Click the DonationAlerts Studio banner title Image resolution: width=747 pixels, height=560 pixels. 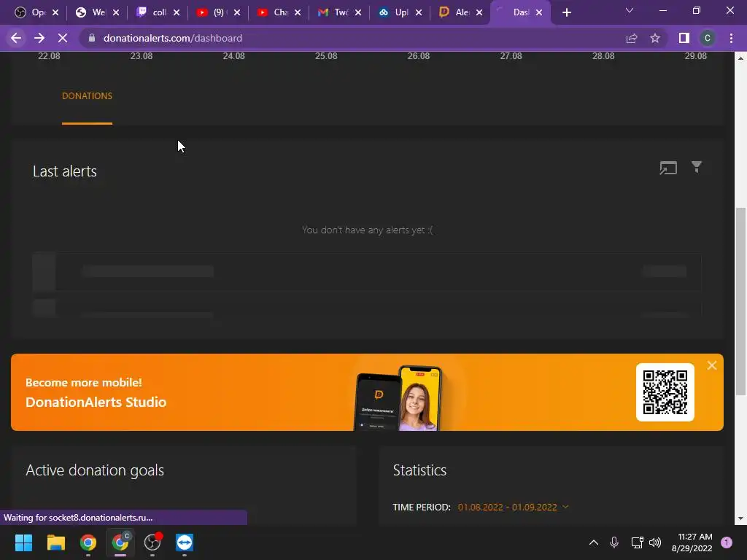pyautogui.click(x=96, y=402)
